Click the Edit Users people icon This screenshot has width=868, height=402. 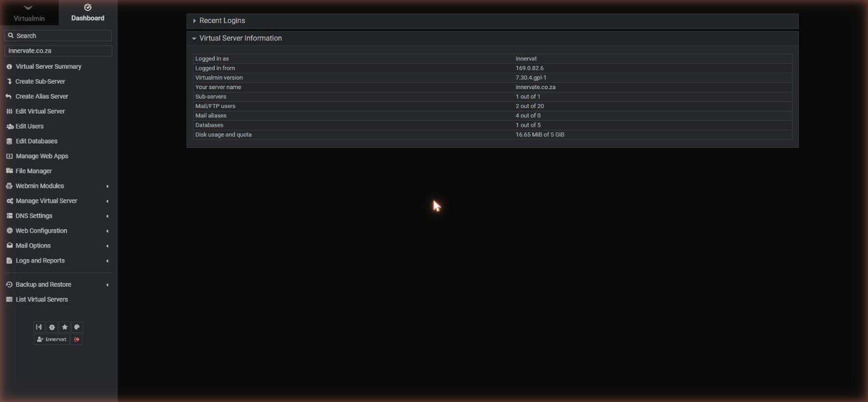[x=9, y=126]
